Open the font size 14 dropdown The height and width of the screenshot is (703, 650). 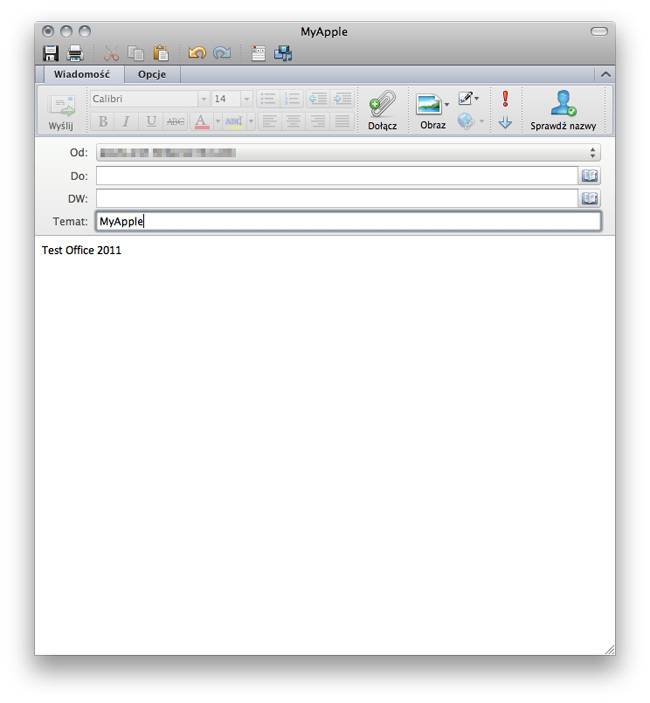246,99
